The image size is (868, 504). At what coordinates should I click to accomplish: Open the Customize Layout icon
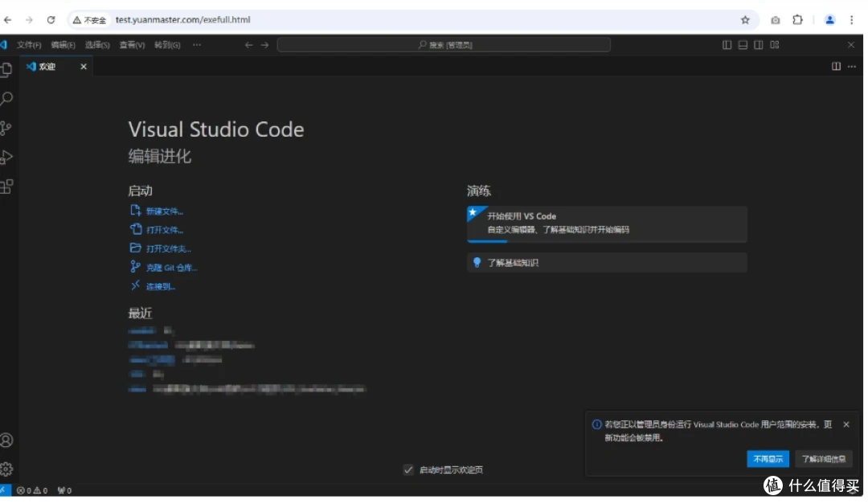coord(775,45)
